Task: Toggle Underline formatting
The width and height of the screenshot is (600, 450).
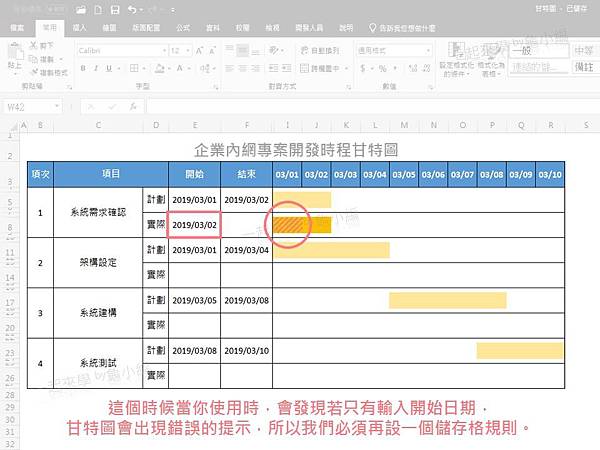Action: pyautogui.click(x=109, y=68)
